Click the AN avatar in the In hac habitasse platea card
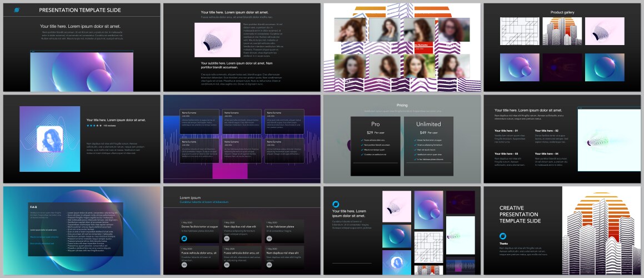 click(x=270, y=238)
